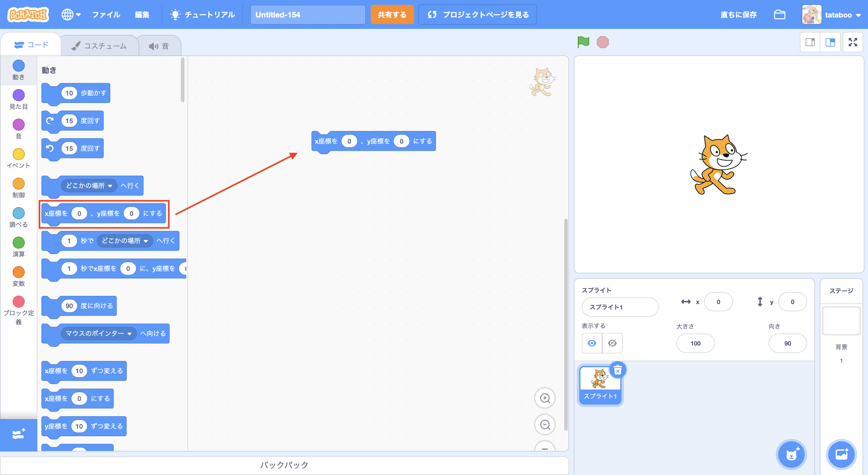This screenshot has height=475, width=868.
Task: Open マウスのポインター dropdown in block
Action: [129, 334]
